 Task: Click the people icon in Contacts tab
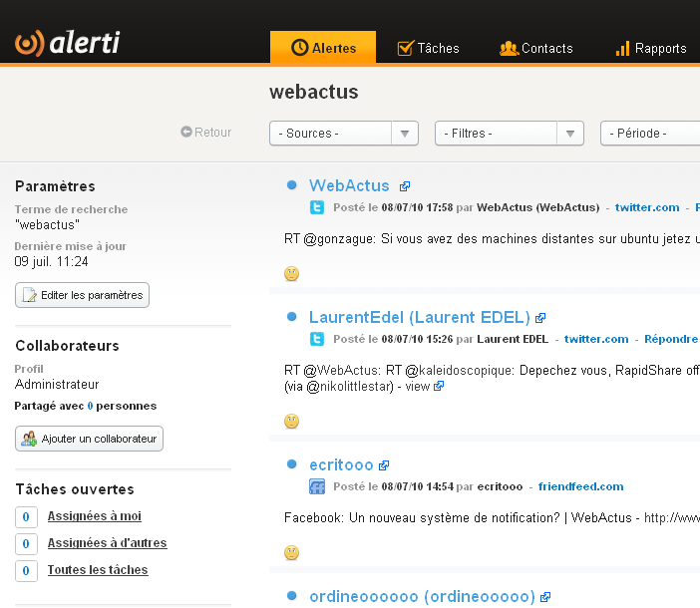pyautogui.click(x=509, y=48)
